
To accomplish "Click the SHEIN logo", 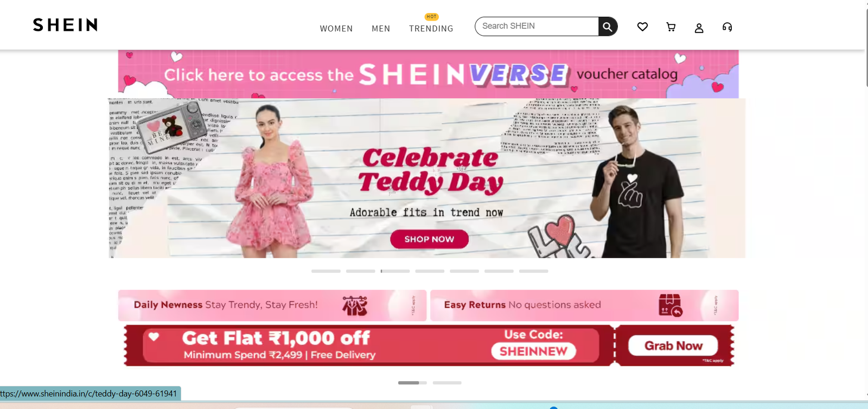I will (65, 25).
